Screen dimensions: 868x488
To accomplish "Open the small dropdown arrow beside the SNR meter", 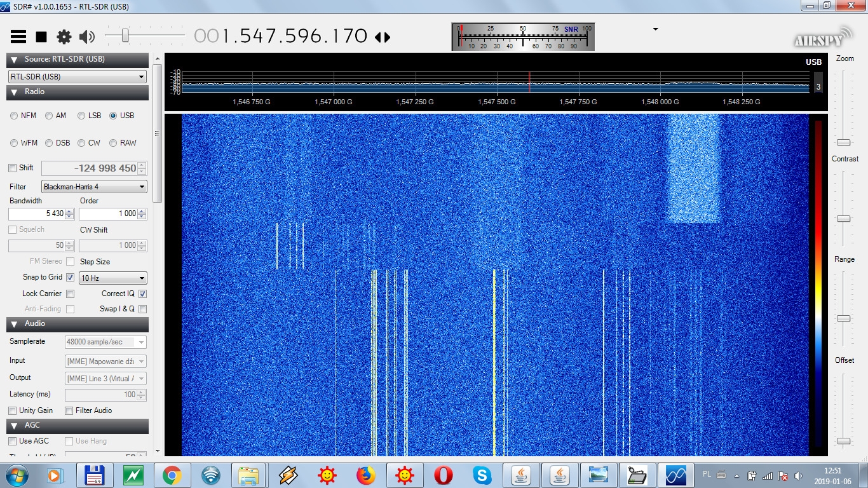I will (x=655, y=29).
